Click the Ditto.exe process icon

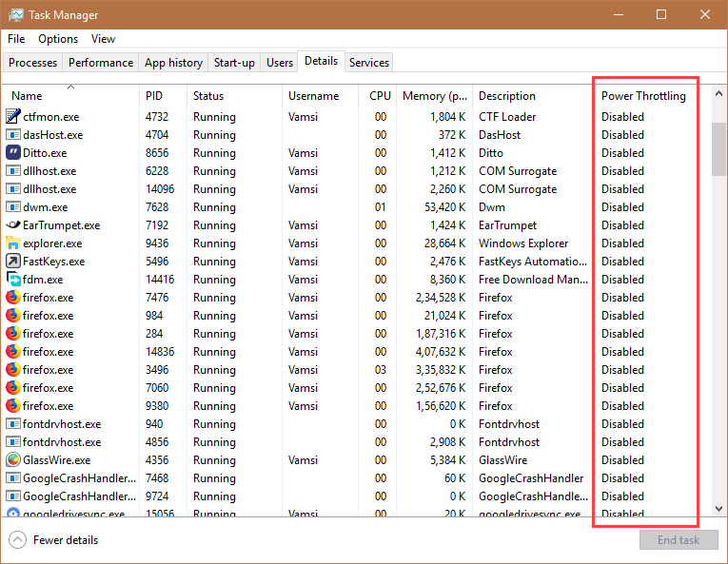pyautogui.click(x=13, y=153)
